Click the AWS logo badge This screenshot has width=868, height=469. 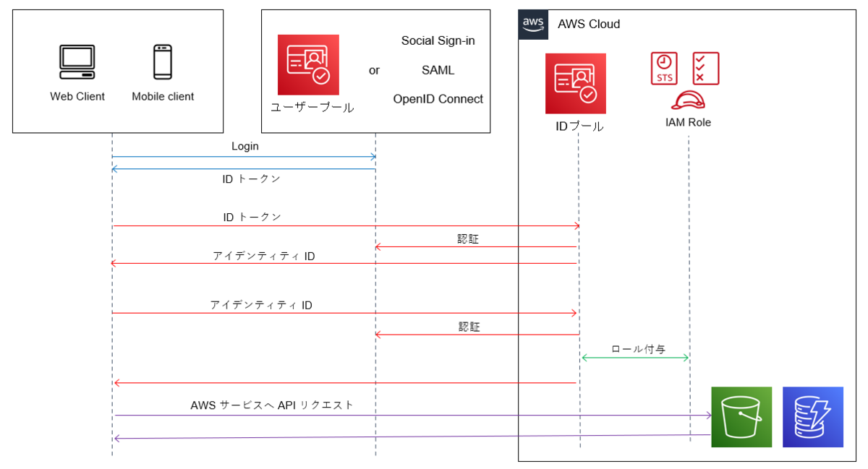(x=533, y=24)
